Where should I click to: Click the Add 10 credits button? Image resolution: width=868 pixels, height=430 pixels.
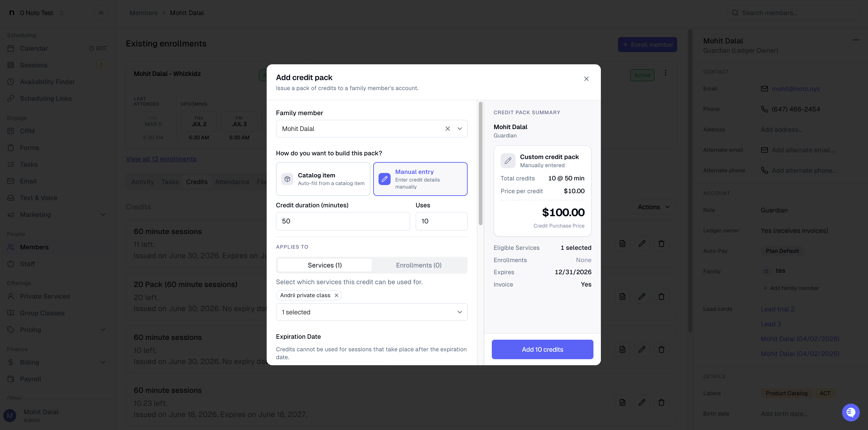point(542,349)
